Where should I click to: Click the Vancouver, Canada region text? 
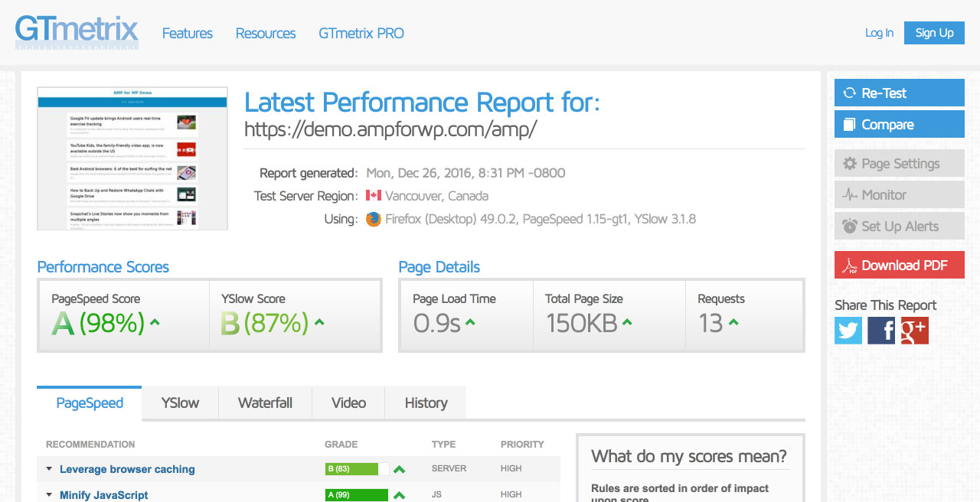tap(436, 196)
